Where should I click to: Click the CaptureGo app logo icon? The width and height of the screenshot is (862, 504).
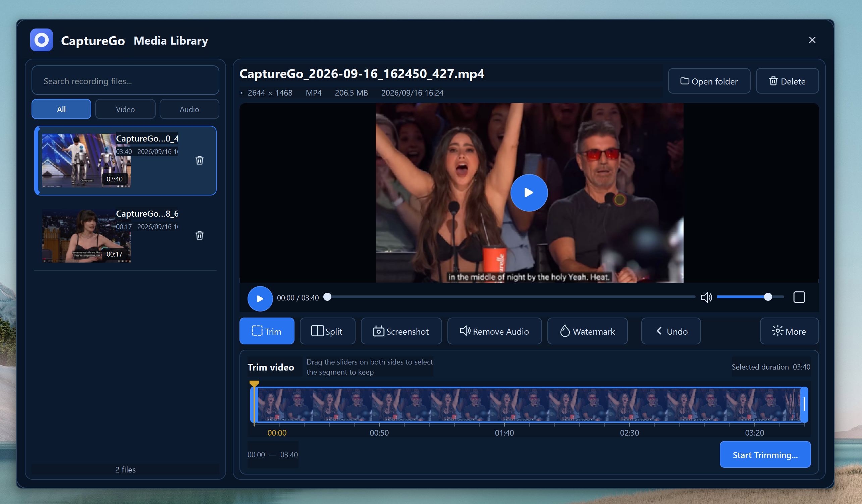coord(41,40)
